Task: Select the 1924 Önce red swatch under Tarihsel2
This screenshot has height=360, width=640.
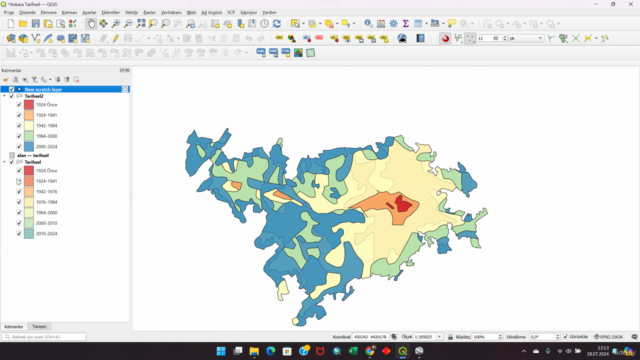Action: pos(29,104)
